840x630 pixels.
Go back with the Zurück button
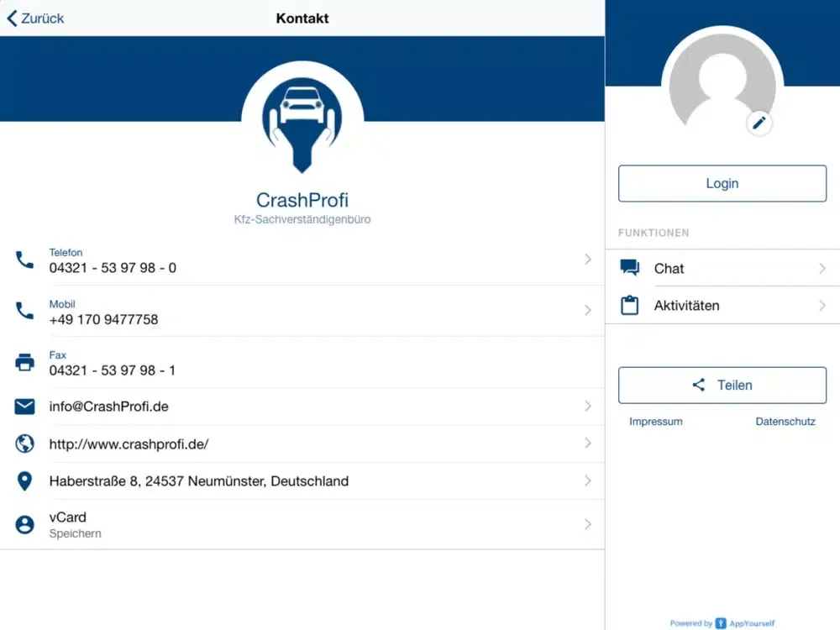tap(35, 18)
